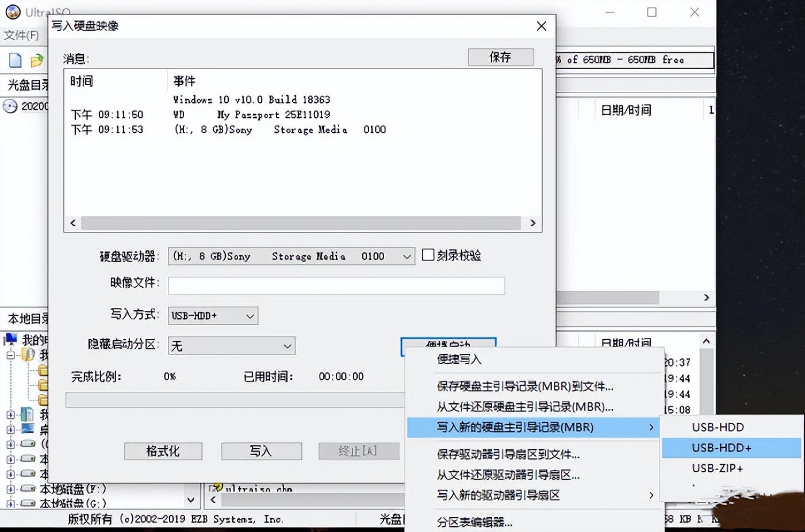
Task: Click the 映像文件 input field
Action: coord(336,286)
